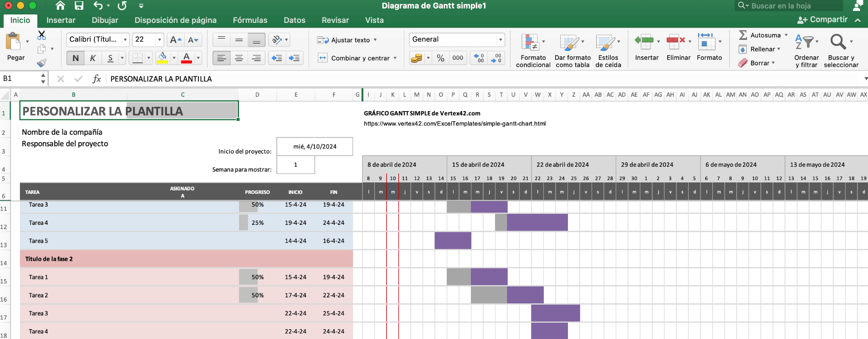Screen dimensions: 868x339
Task: Expand the font size dropdown
Action: [x=159, y=40]
